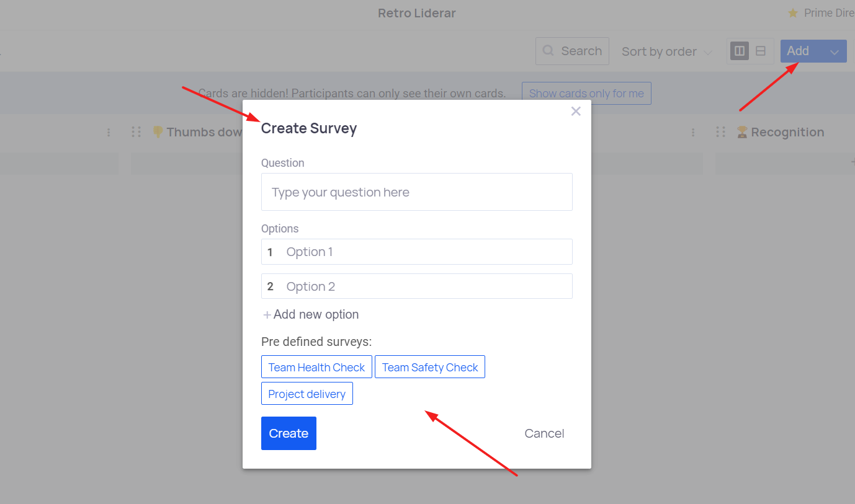
Task: Select Team Health Check predefined survey
Action: 316,367
